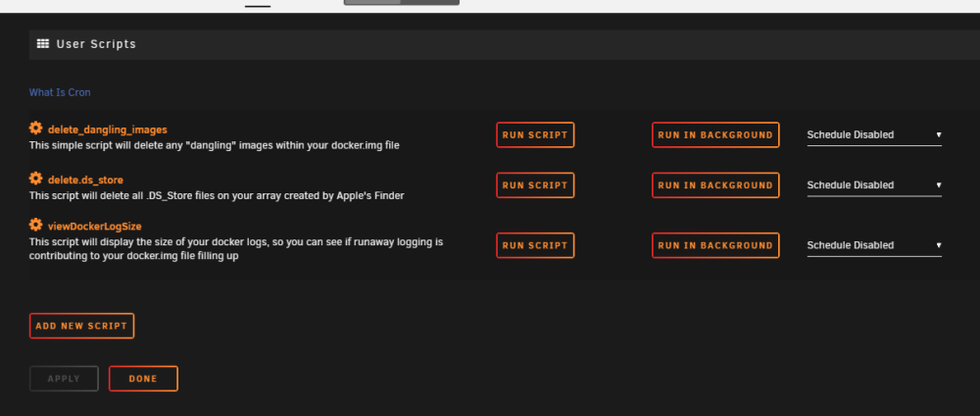The image size is (980, 416).
Task: Click the User Scripts grid icon
Action: click(42, 44)
